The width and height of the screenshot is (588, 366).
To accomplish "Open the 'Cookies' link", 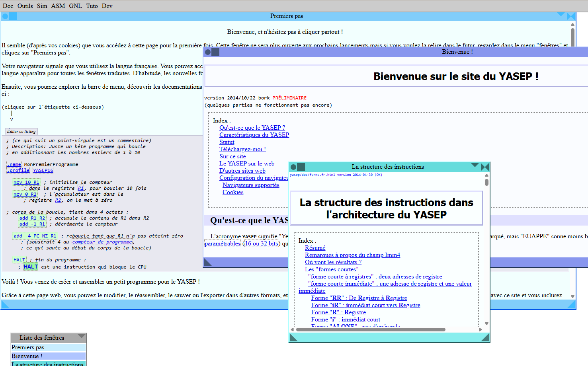I will pos(233,192).
